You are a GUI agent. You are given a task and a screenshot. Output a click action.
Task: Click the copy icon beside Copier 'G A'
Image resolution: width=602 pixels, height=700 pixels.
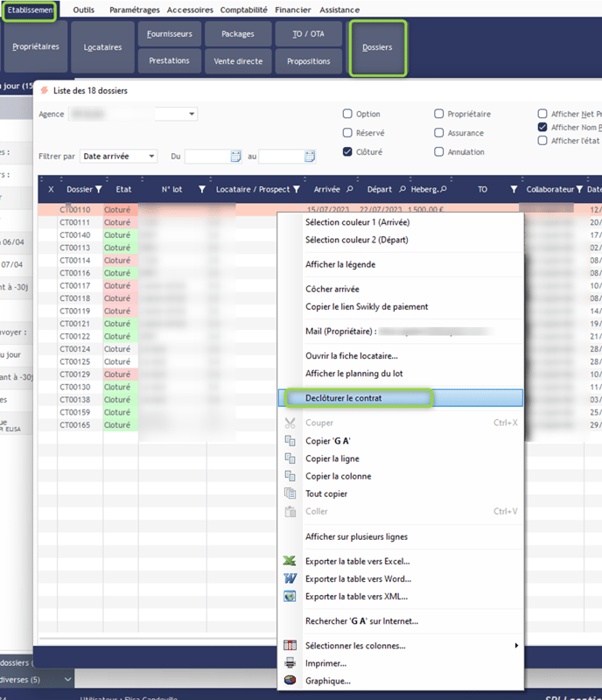(290, 441)
